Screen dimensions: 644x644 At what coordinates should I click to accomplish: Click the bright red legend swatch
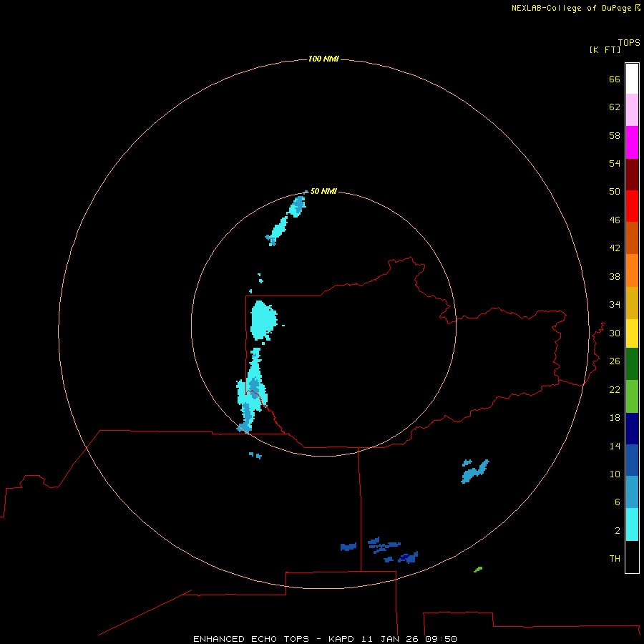tap(632, 206)
